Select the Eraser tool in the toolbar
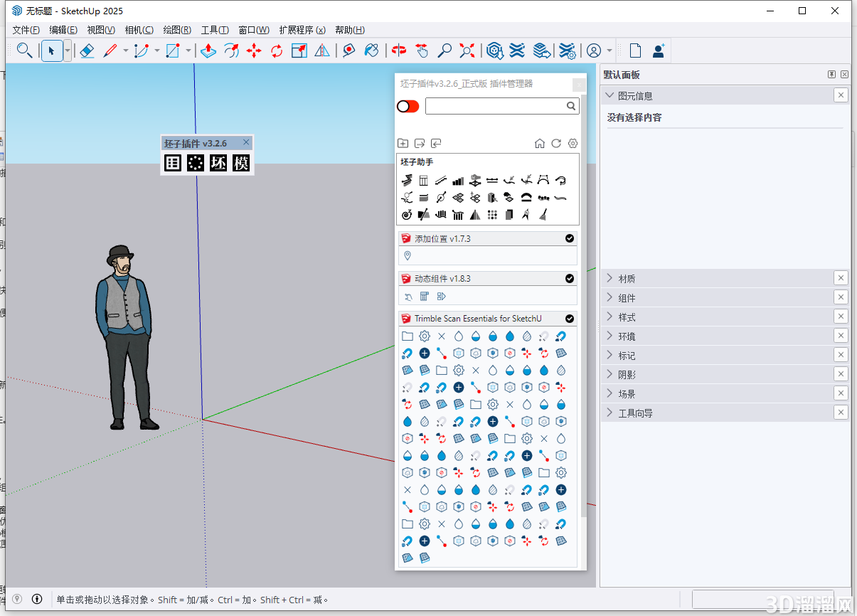Viewport: 857px width, 616px height. coord(87,51)
